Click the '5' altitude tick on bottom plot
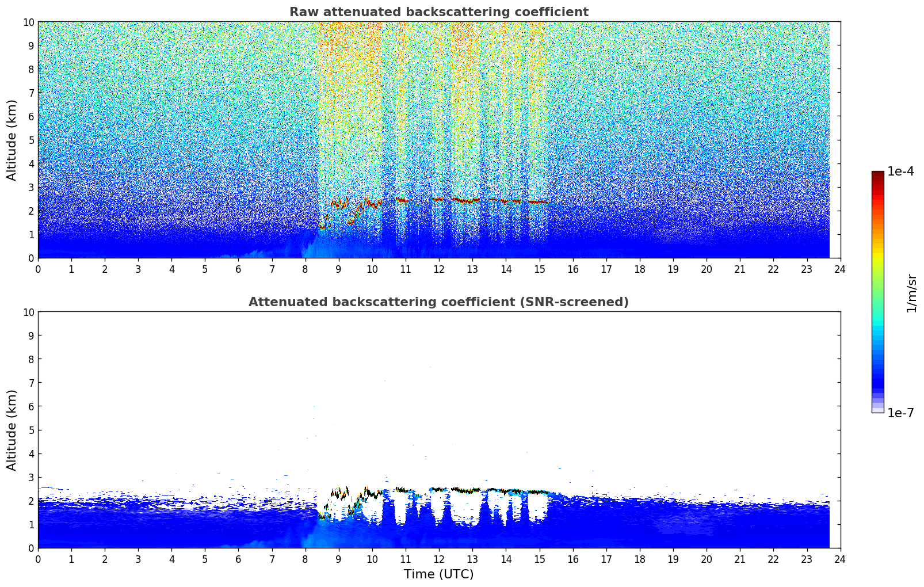 31,430
